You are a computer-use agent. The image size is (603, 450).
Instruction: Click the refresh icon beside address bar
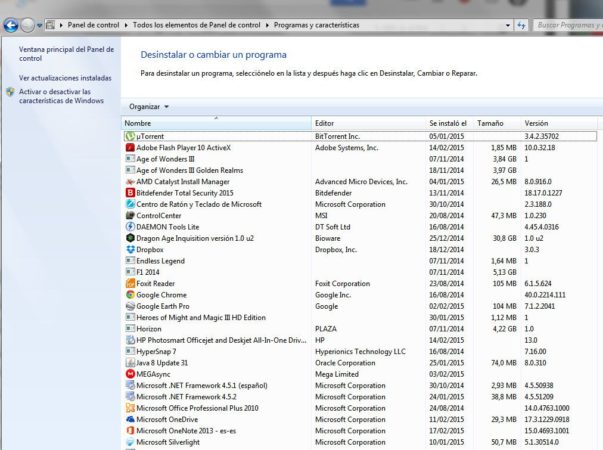[521, 25]
